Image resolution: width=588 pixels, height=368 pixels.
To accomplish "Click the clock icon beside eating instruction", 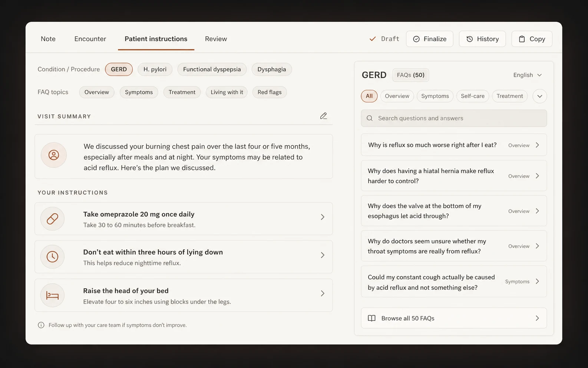I will [52, 257].
